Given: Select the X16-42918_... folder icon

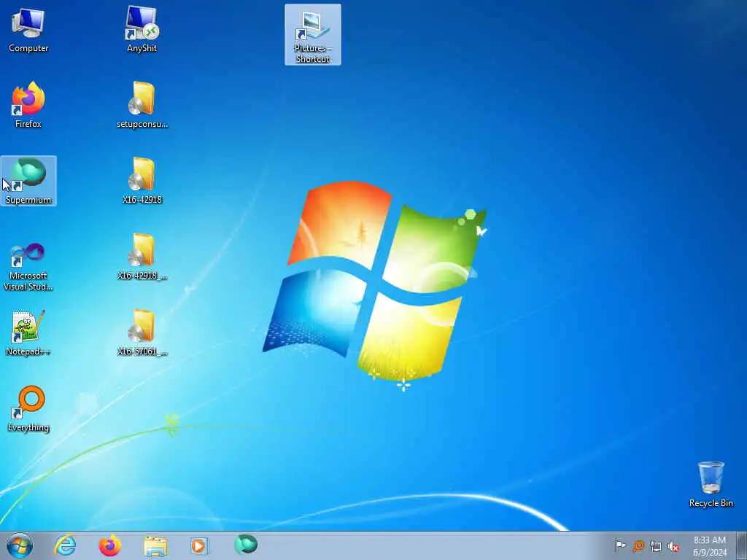Looking at the screenshot, I should click(142, 257).
